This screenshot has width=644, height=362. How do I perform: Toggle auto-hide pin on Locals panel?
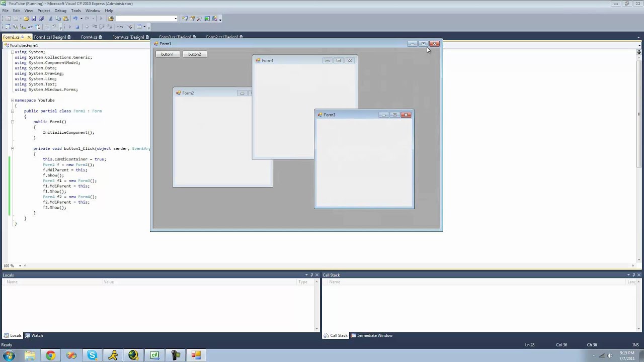[x=311, y=275]
